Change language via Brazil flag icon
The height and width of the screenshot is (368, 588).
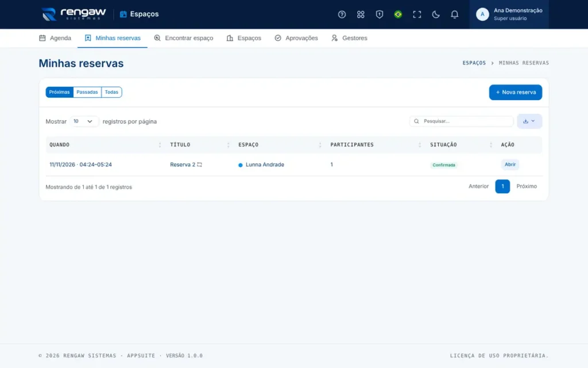(x=399, y=14)
